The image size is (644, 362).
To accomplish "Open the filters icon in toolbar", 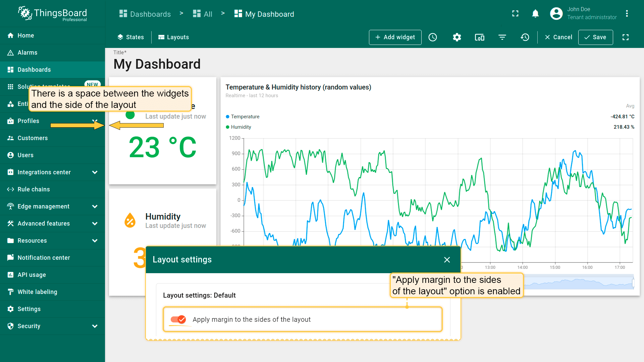I will tap(502, 37).
